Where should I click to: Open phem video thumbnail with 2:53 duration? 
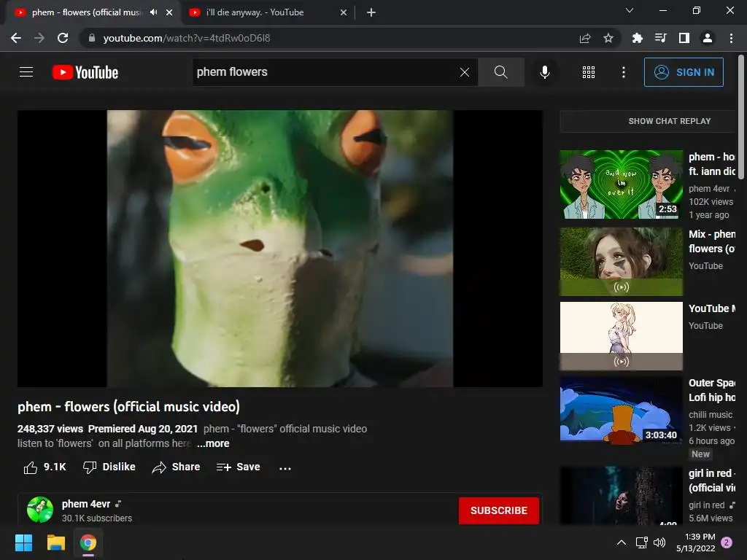coord(622,184)
